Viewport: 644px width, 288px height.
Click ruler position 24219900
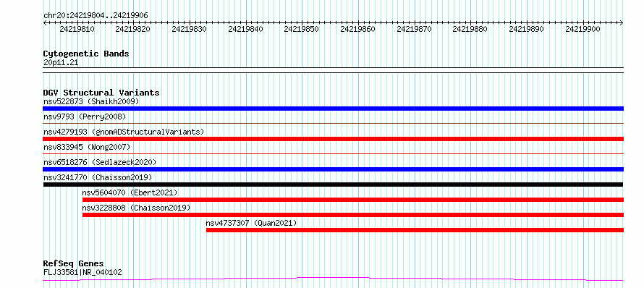coord(582,29)
